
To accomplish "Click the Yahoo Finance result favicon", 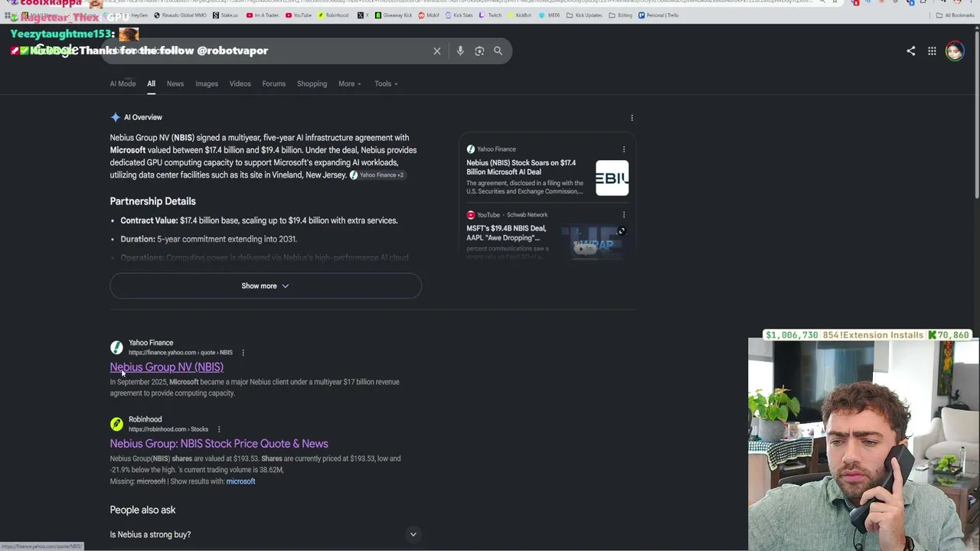I will pos(116,347).
